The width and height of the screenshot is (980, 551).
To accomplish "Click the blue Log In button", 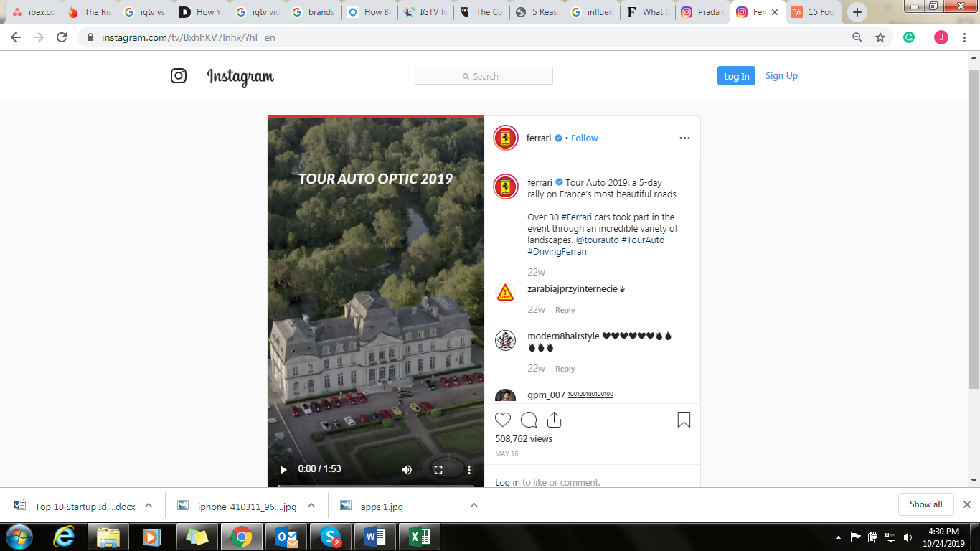I will click(736, 76).
